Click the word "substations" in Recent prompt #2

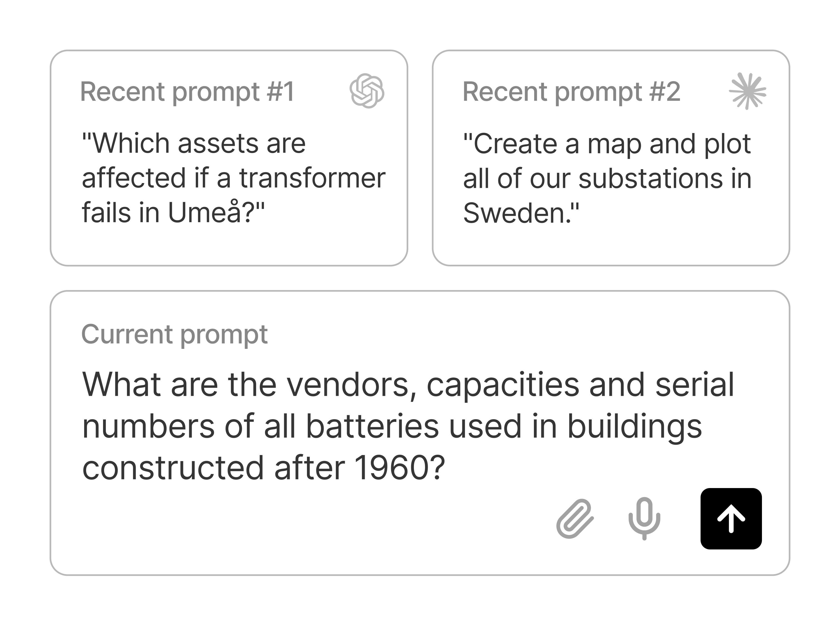(x=650, y=178)
